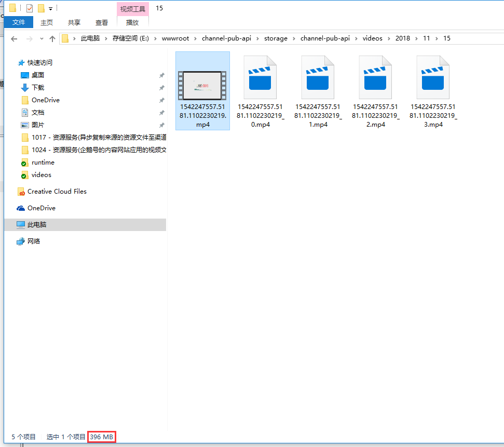Navigate to wwwroot in breadcrumb
The height and width of the screenshot is (447, 504).
(175, 38)
